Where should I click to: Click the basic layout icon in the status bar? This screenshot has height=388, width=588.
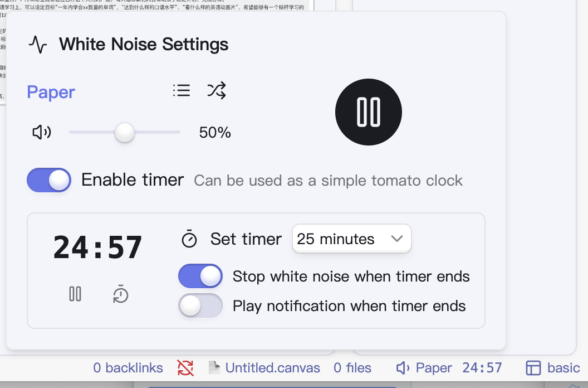coord(532,367)
